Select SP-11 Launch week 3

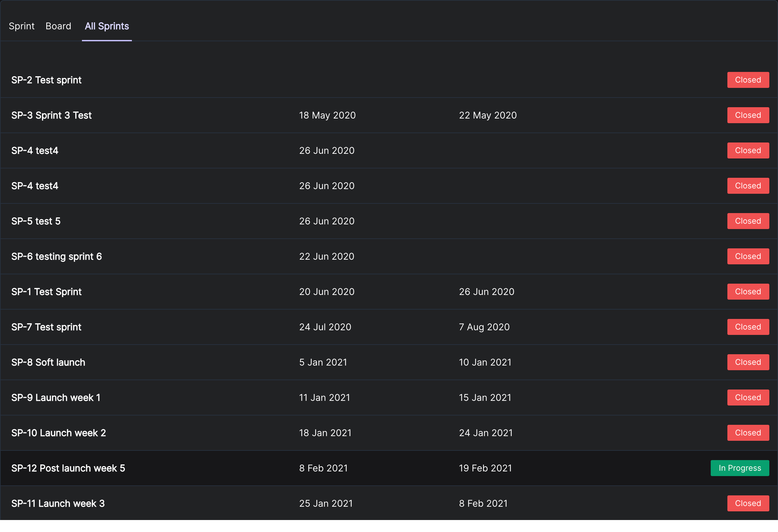point(58,504)
